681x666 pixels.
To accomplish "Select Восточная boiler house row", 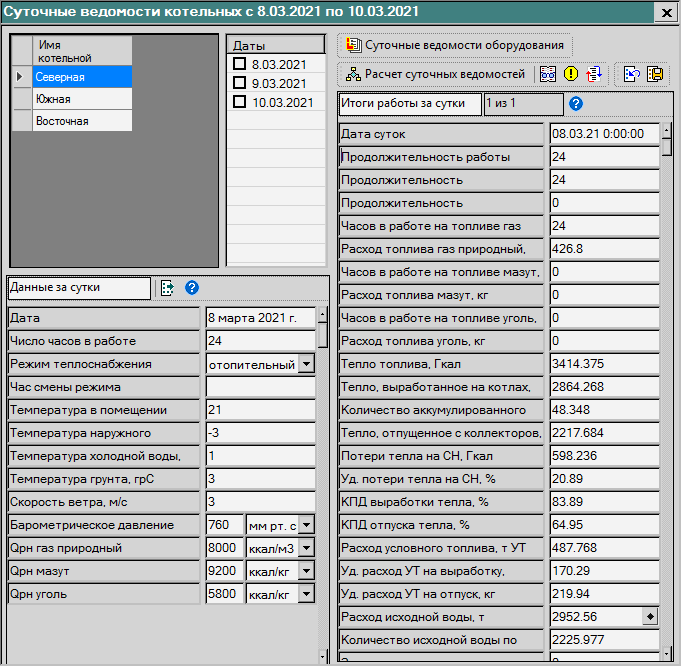I will pyautogui.click(x=82, y=121).
